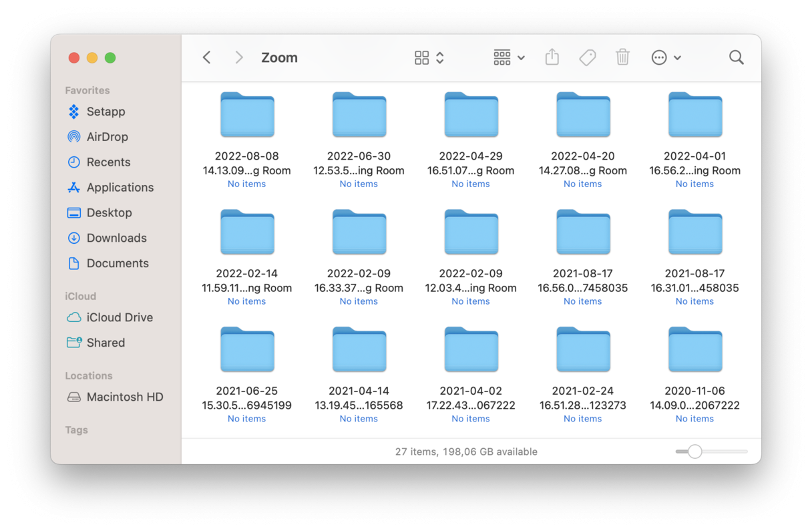Select folder icon 2022-04-01 16.56.2
The height and width of the screenshot is (531, 812).
695,116
